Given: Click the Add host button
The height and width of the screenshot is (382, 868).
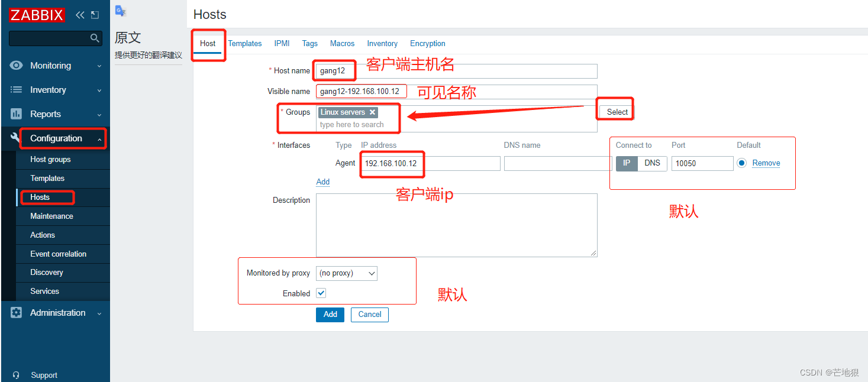Looking at the screenshot, I should tap(330, 315).
